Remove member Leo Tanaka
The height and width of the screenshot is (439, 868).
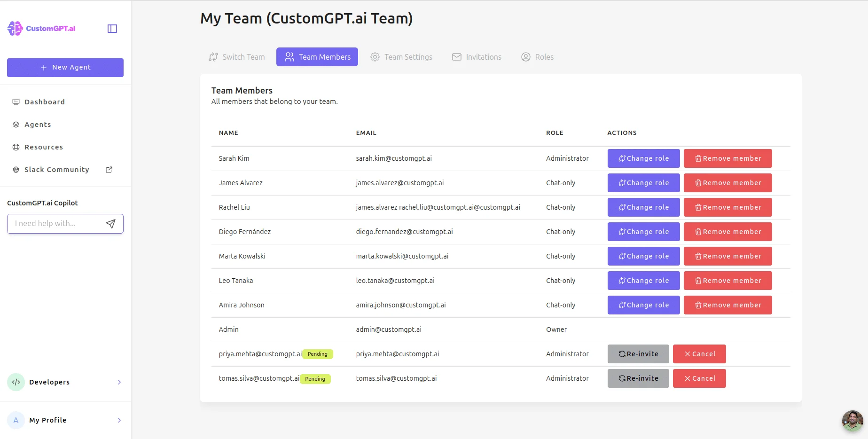click(x=728, y=281)
